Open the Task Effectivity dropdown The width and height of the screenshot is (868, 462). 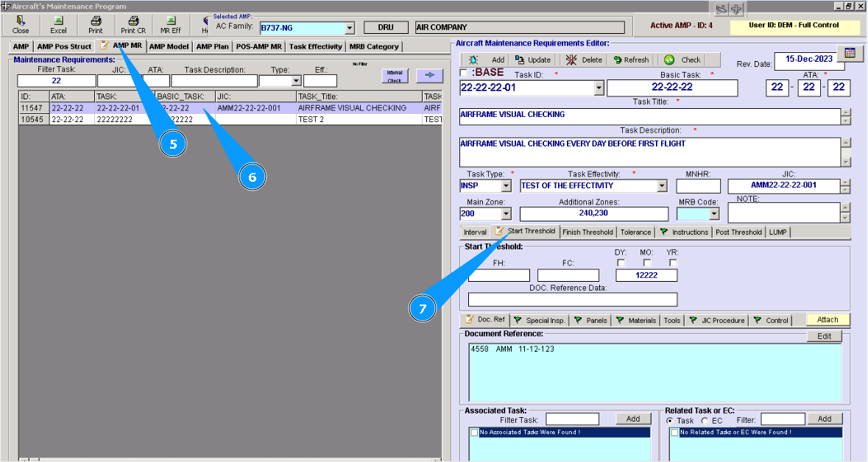(662, 186)
